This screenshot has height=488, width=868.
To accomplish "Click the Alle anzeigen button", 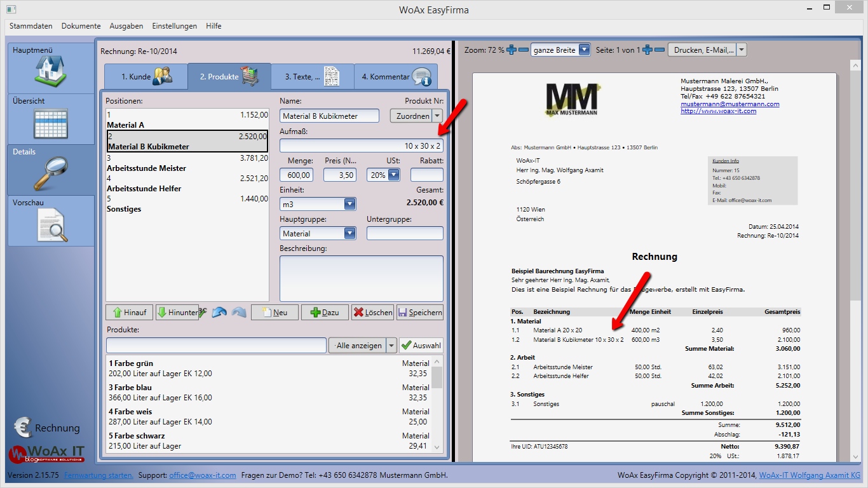I will [x=357, y=345].
